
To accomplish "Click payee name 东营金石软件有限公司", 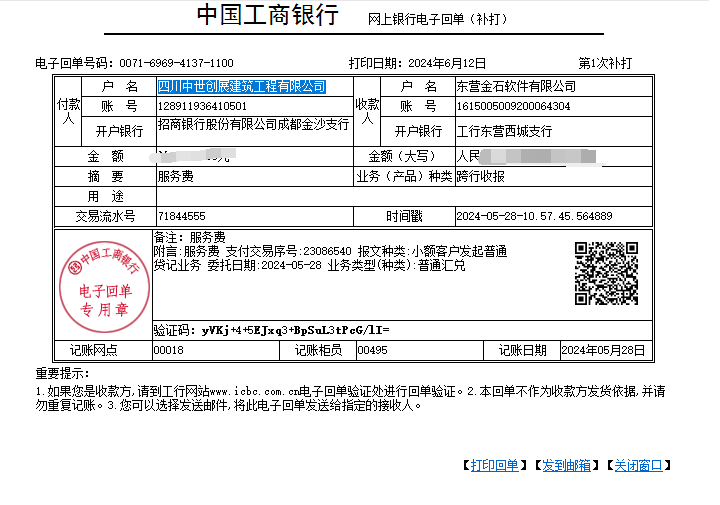I will 516,86.
